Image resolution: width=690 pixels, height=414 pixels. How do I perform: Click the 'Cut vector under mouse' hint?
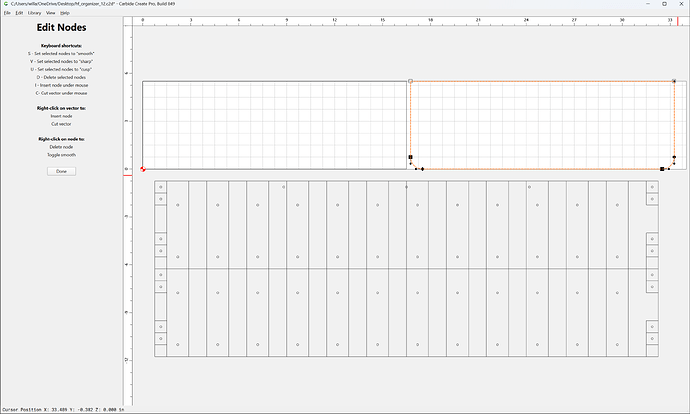(62, 93)
